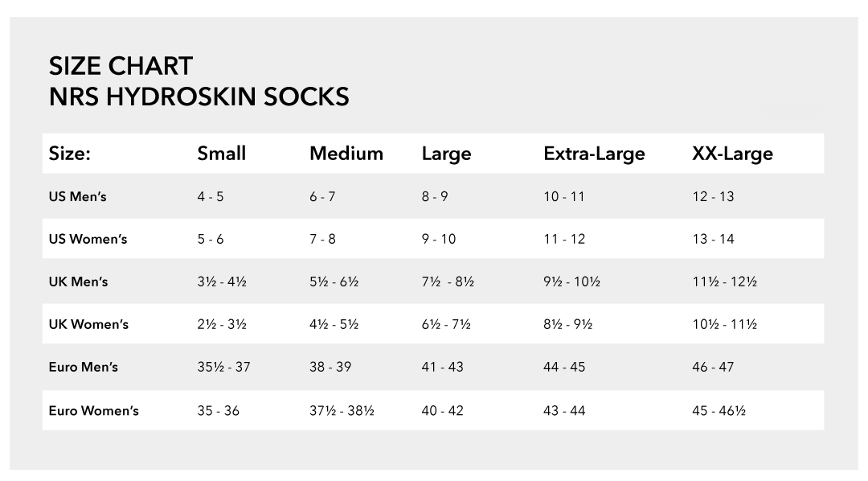Click the Small size column header

(x=222, y=154)
